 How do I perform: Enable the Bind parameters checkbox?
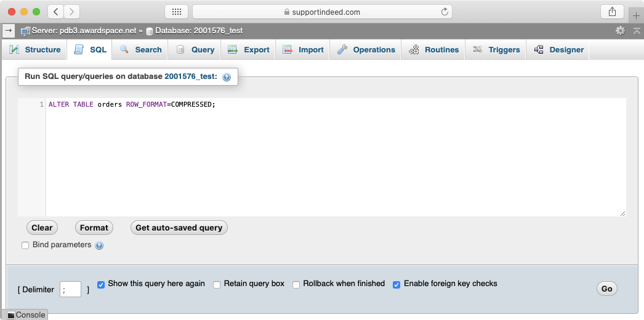(25, 245)
